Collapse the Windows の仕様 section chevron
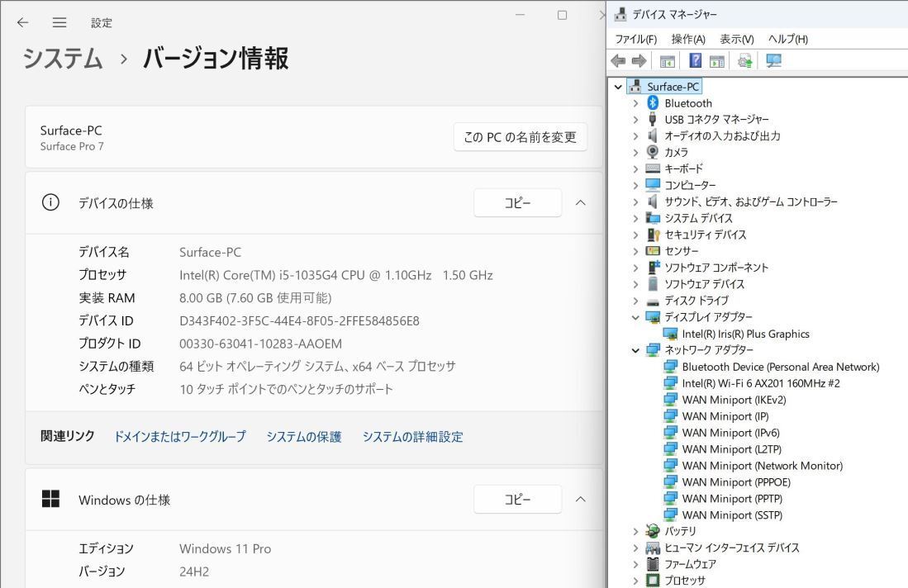Viewport: 908px width, 588px height. click(580, 499)
